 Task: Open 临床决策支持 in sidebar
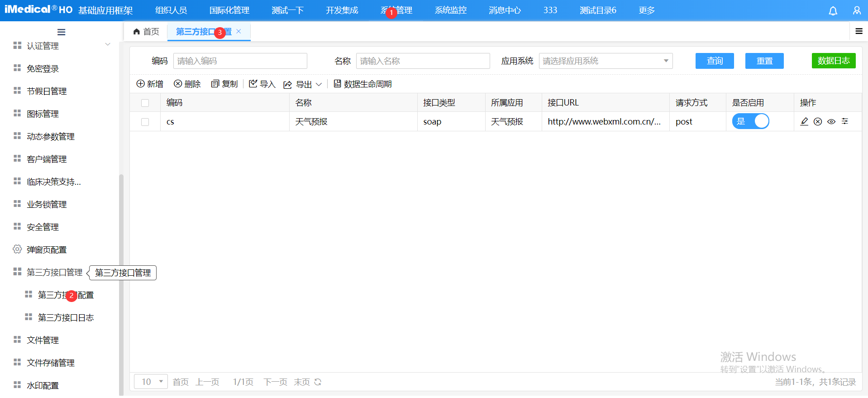click(53, 182)
